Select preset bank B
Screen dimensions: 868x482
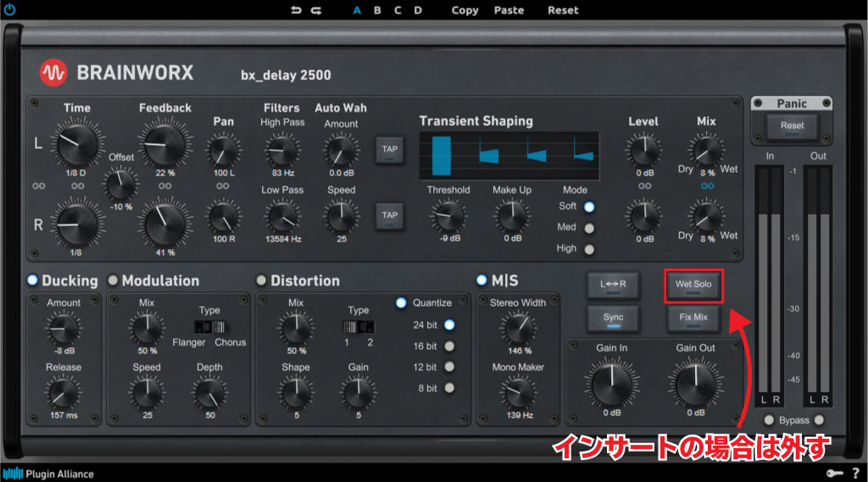point(377,10)
